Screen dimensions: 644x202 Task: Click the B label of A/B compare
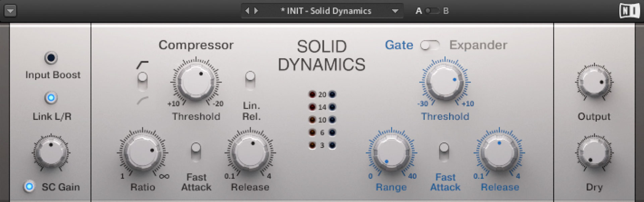pyautogui.click(x=446, y=11)
